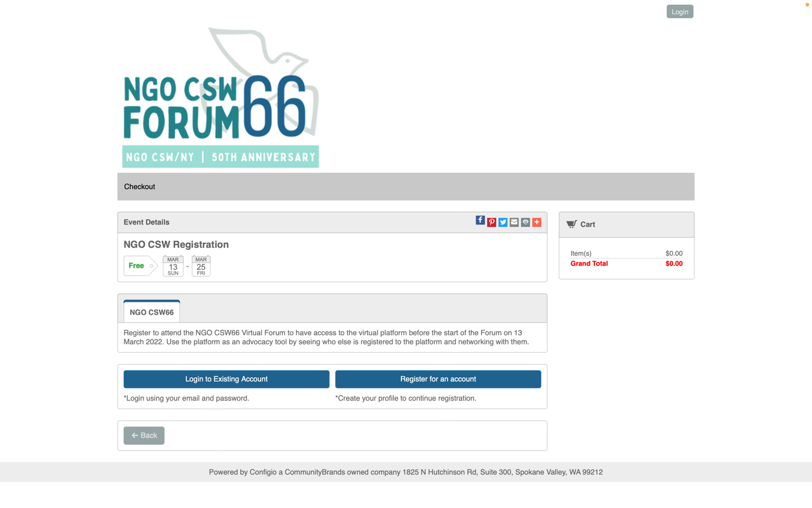Share event on Twitter icon
The image size is (812, 508).
click(503, 222)
